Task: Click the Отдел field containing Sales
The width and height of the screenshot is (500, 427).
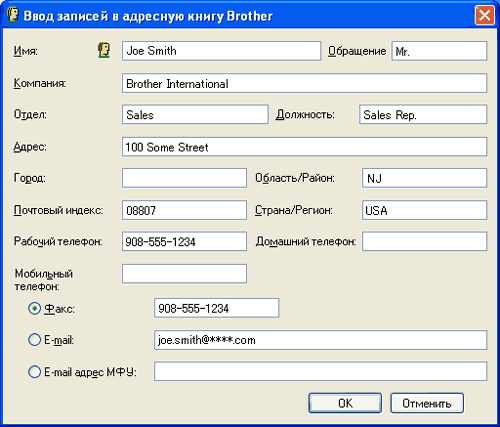Action: tap(195, 114)
